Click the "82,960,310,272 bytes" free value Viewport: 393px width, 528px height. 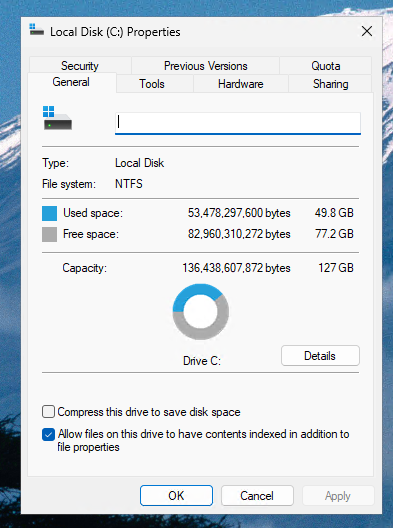(x=239, y=234)
